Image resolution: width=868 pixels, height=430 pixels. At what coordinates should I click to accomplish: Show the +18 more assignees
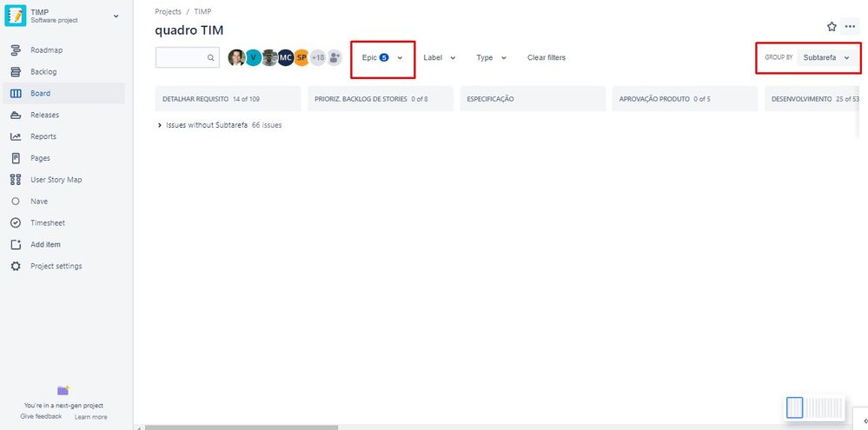(x=318, y=57)
